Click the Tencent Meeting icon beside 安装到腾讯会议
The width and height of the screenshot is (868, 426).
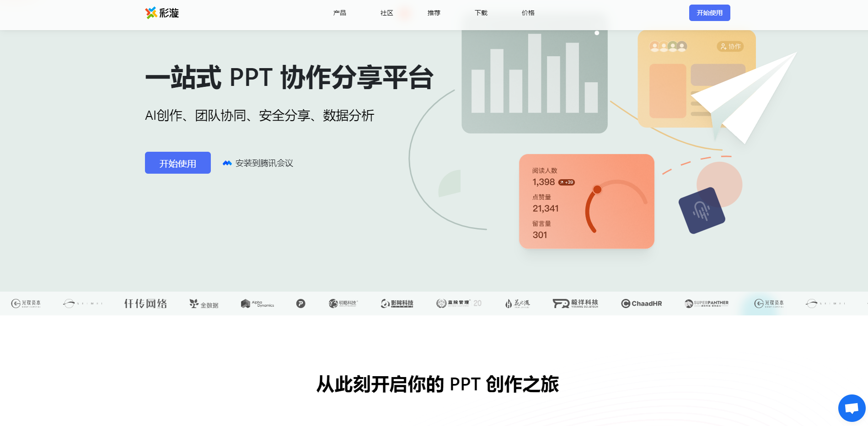click(227, 163)
